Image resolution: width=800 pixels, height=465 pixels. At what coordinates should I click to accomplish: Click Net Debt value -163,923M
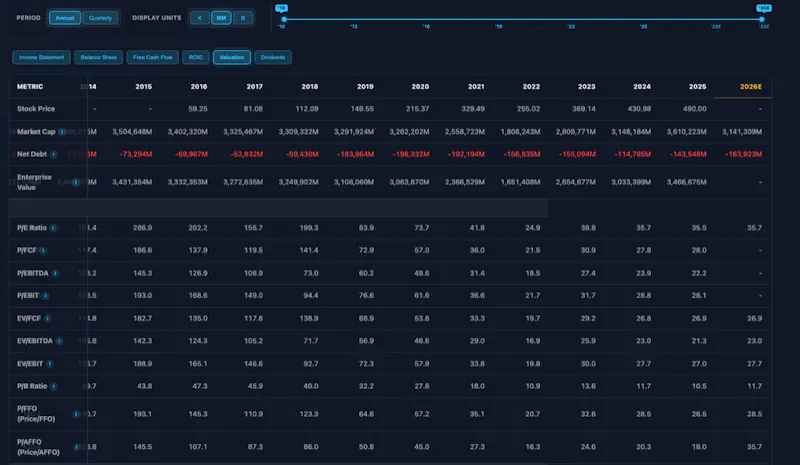pyautogui.click(x=743, y=154)
